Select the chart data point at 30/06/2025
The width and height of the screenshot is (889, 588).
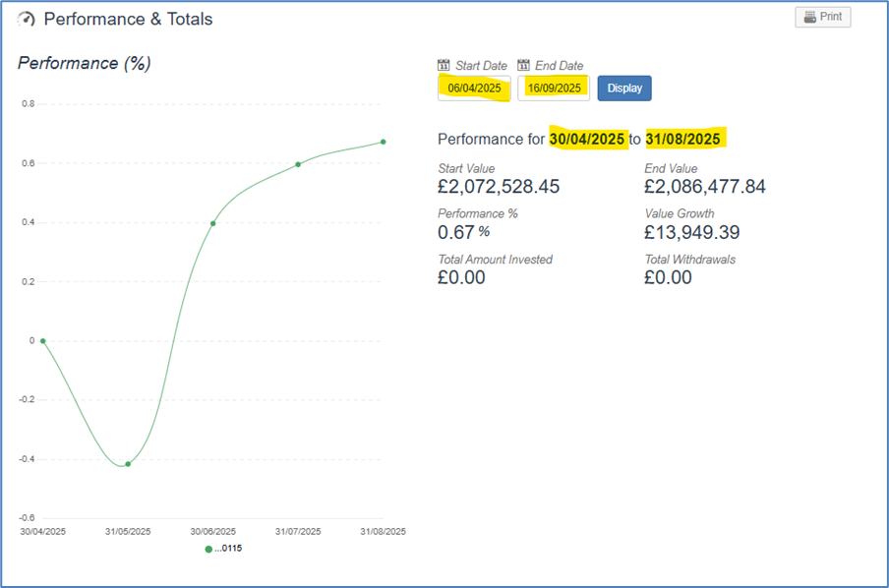pos(212,223)
